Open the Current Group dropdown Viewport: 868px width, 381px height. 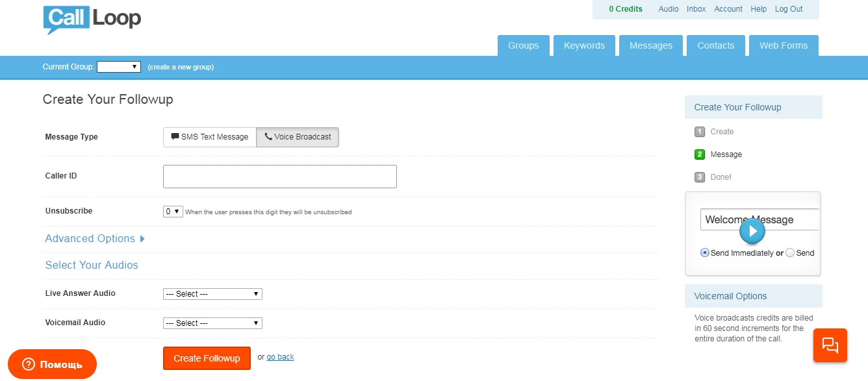pyautogui.click(x=119, y=67)
